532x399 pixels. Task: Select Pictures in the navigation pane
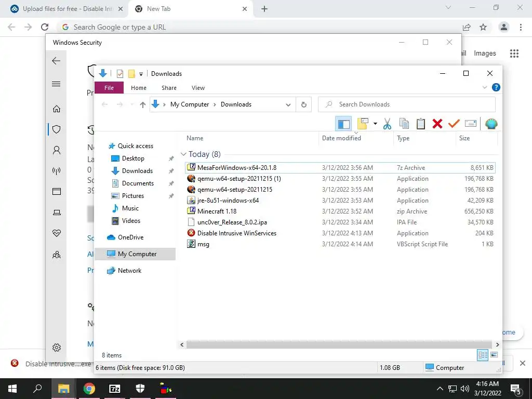[132, 196]
